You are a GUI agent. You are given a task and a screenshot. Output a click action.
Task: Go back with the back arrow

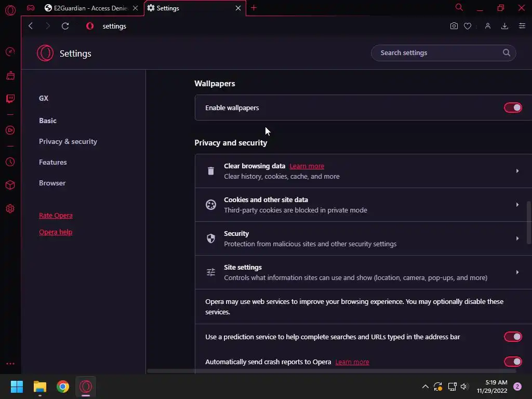click(31, 26)
